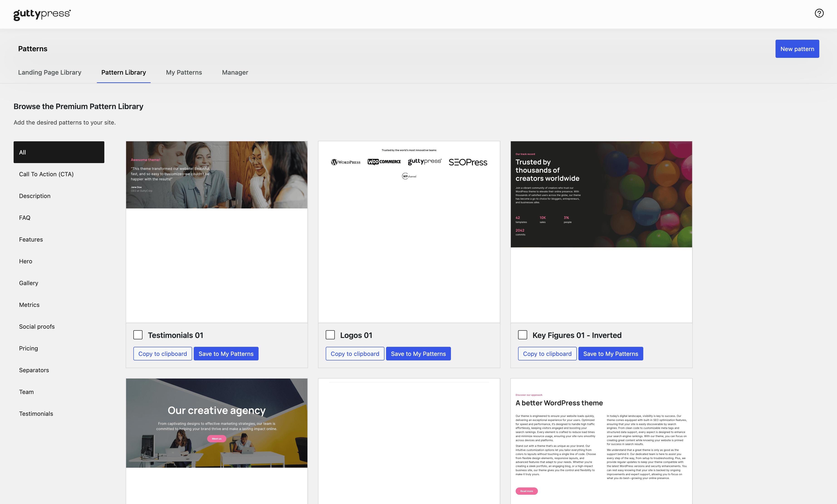This screenshot has height=504, width=837.
Task: Copy Key Figures 01 - Inverted to clipboard
Action: click(547, 354)
